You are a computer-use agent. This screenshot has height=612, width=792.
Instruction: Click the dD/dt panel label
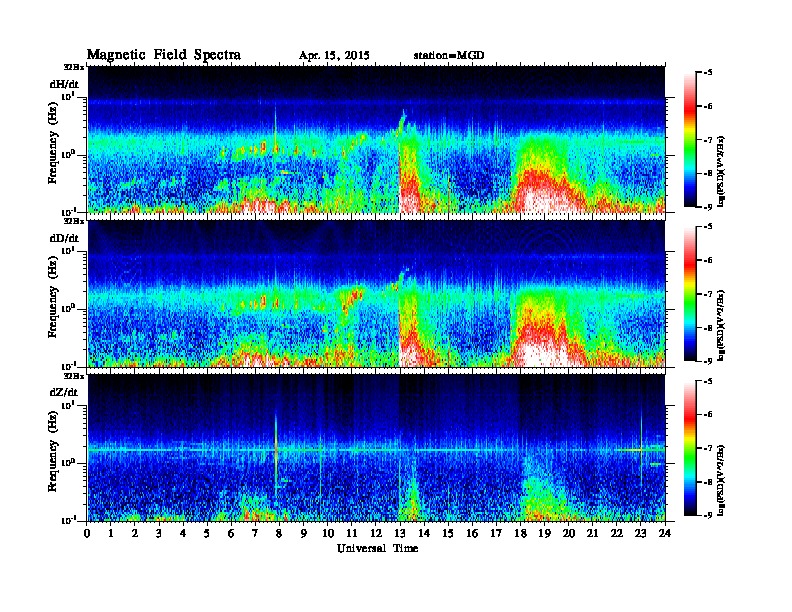pos(64,238)
